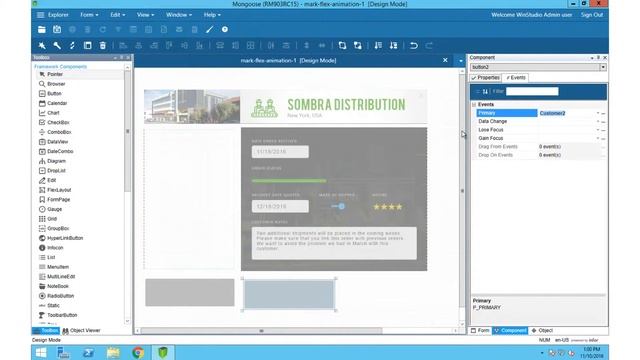Click the wrench tool icon
This screenshot has width=640, height=360.
click(x=57, y=45)
